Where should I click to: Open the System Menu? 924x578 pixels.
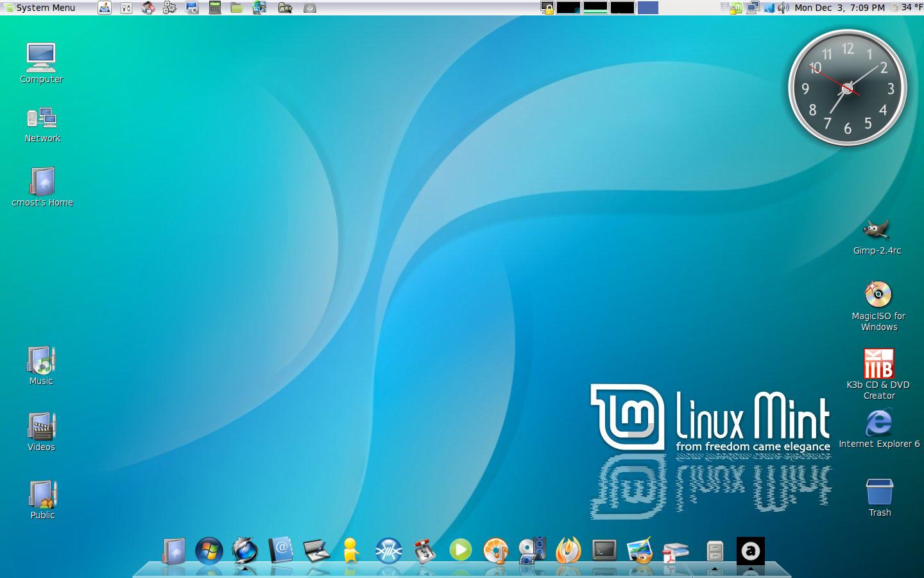(40, 8)
